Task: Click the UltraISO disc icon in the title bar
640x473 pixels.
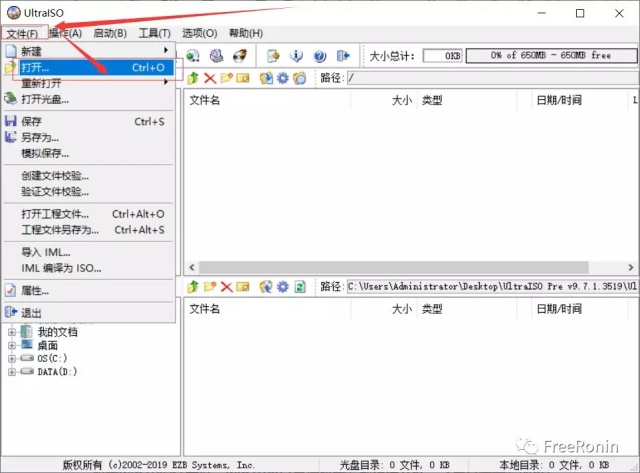Action: click(13, 13)
